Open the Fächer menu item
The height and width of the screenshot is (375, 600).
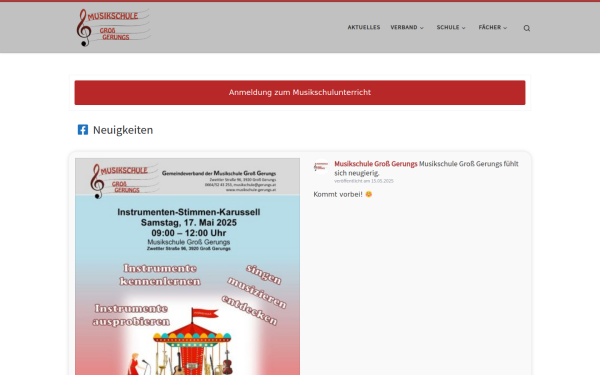[x=489, y=27]
